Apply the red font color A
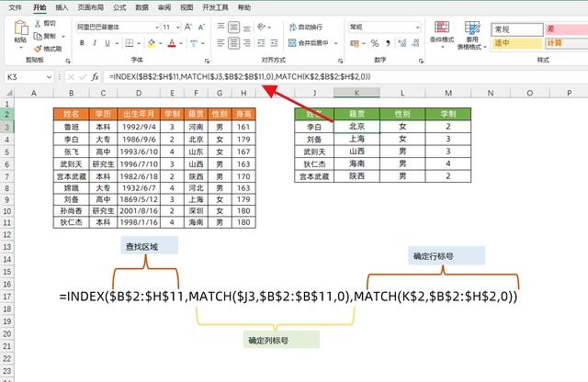 172,43
